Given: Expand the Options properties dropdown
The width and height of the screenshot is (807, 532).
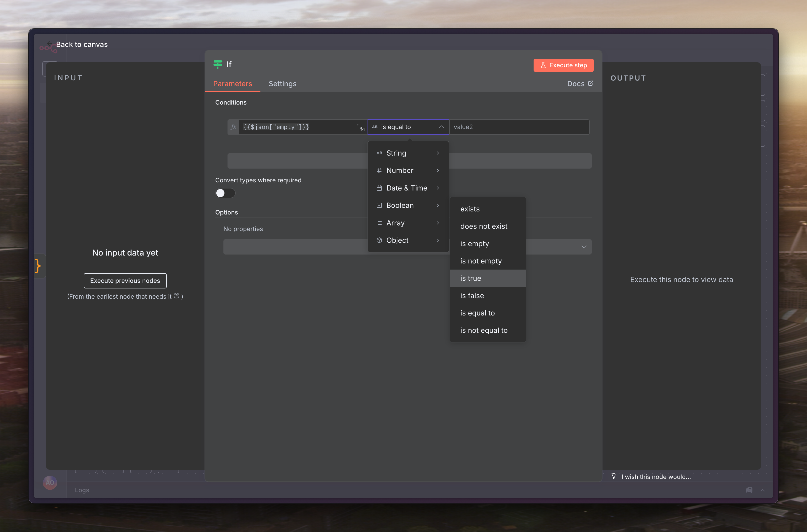Looking at the screenshot, I should click(584, 247).
